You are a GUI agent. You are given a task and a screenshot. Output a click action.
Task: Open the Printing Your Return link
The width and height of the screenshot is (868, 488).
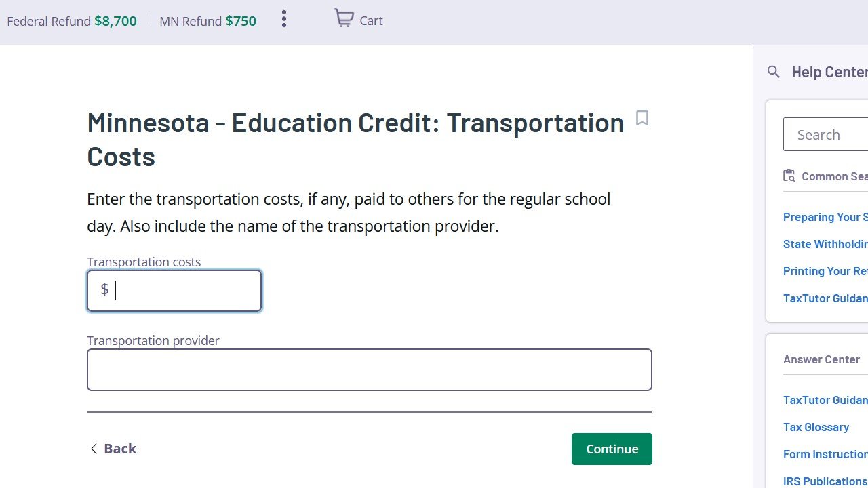coord(825,271)
